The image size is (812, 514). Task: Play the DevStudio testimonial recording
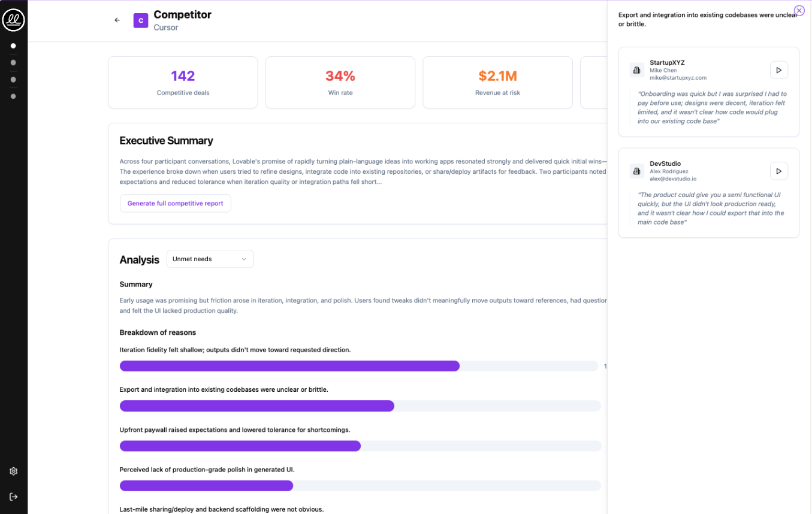tap(778, 171)
